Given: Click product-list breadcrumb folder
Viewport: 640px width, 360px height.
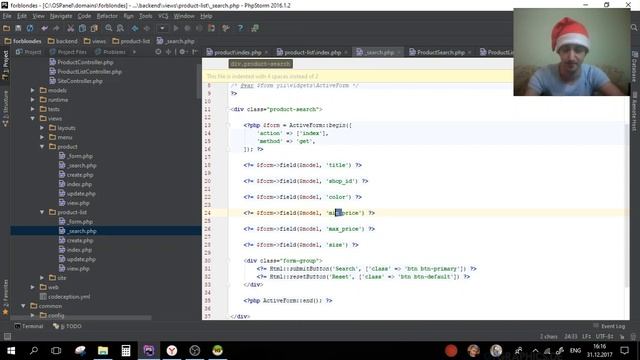Looking at the screenshot, I should (131, 41).
